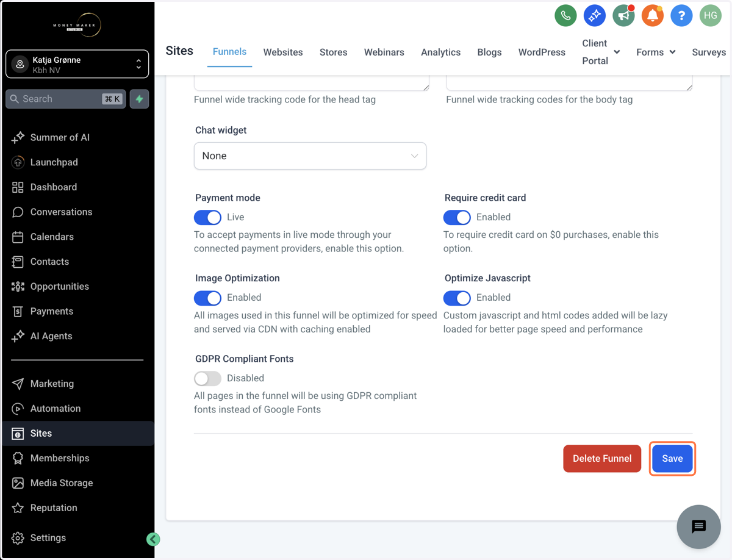Click the Search field in sidebar

coord(66,99)
